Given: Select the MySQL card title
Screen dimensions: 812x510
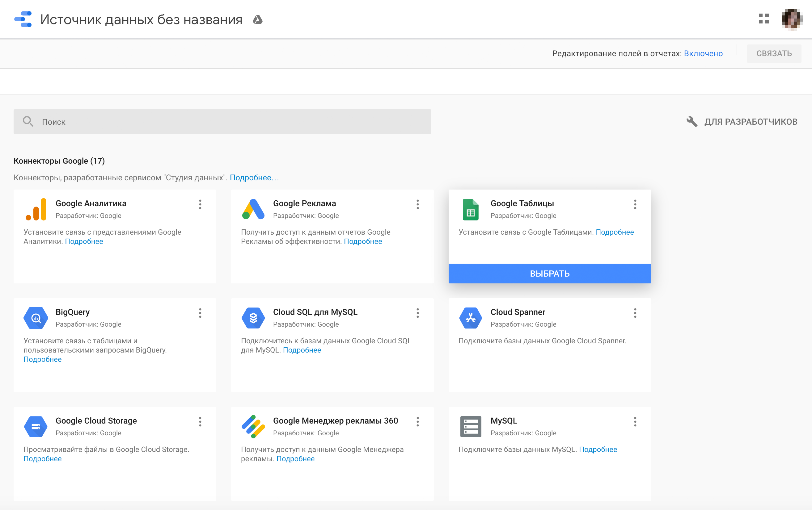Looking at the screenshot, I should [x=504, y=421].
